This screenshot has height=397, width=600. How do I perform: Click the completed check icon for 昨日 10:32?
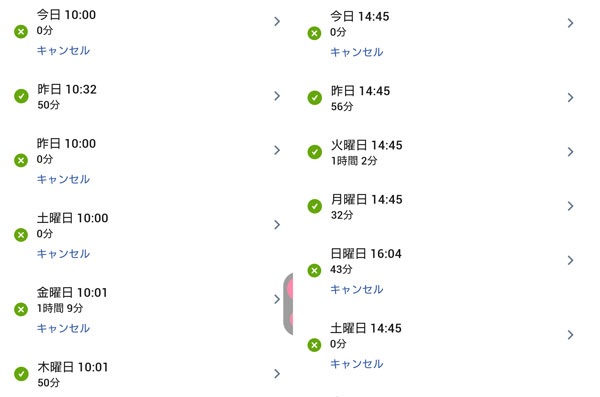pos(21,96)
